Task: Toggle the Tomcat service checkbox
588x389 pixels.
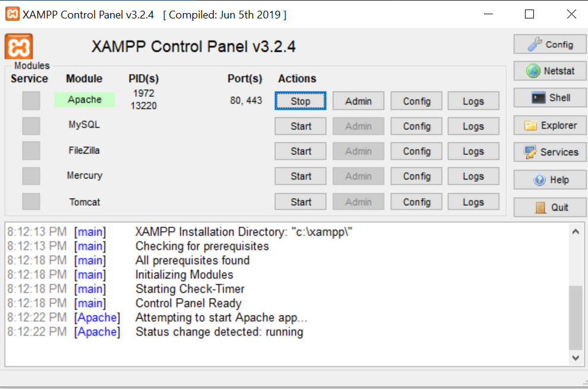Action: (x=31, y=202)
